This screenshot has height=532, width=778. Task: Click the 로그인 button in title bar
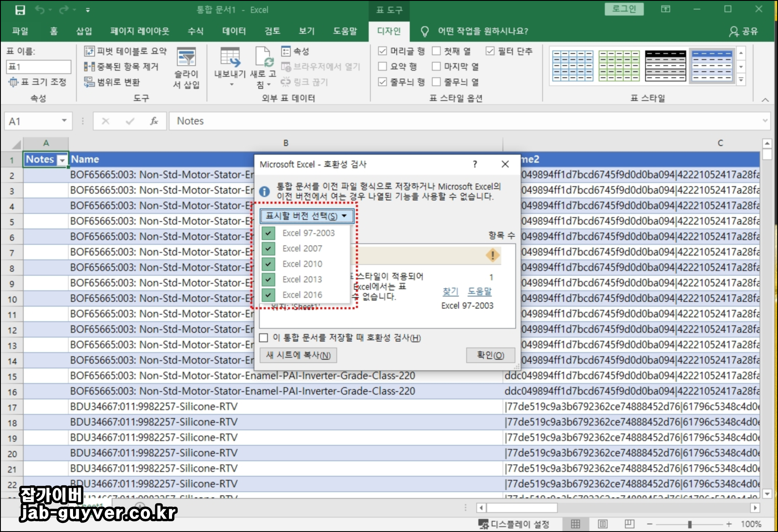pos(624,9)
